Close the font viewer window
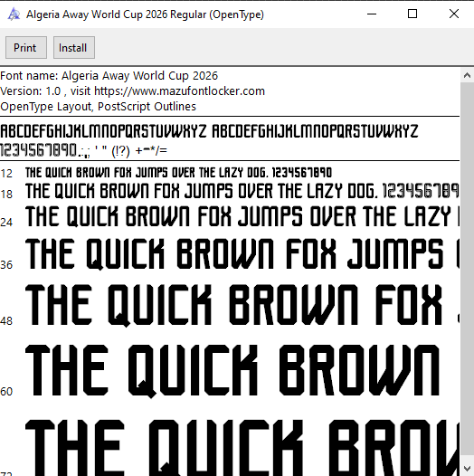Screen dimensions: 474x476 click(454, 14)
